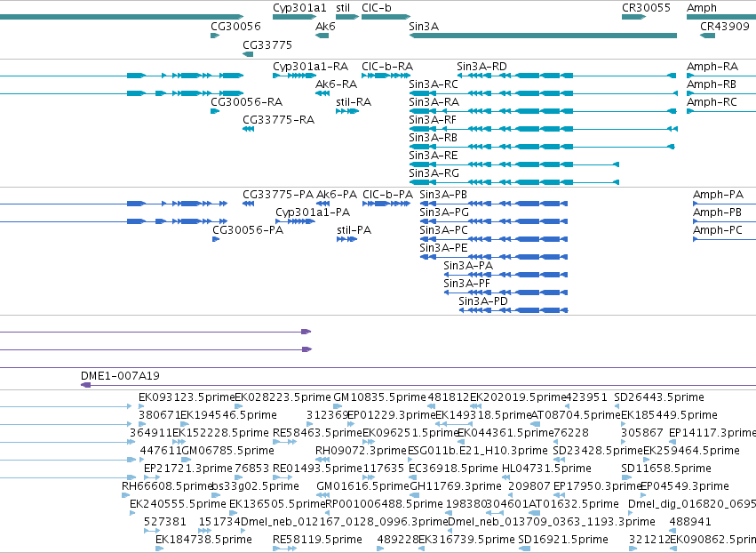Select the Sin3A gene label

pyautogui.click(x=424, y=26)
